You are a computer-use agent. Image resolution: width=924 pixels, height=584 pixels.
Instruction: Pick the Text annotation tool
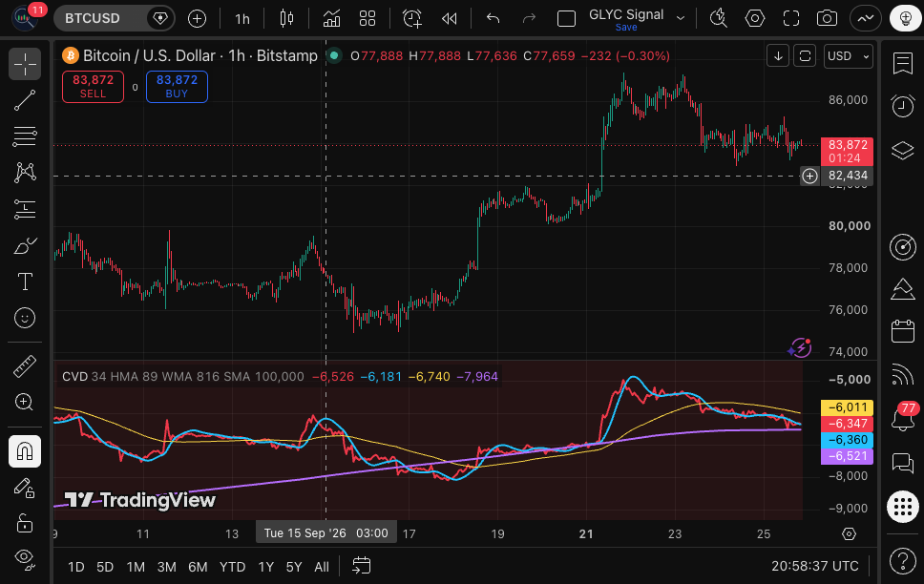pyautogui.click(x=25, y=282)
